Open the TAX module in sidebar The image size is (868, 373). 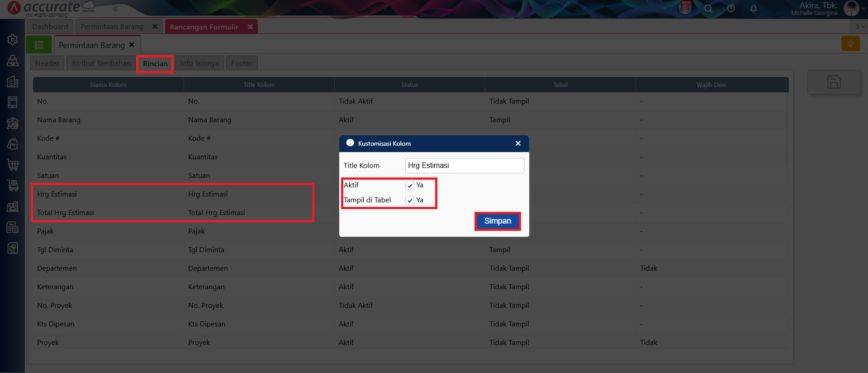point(13,227)
